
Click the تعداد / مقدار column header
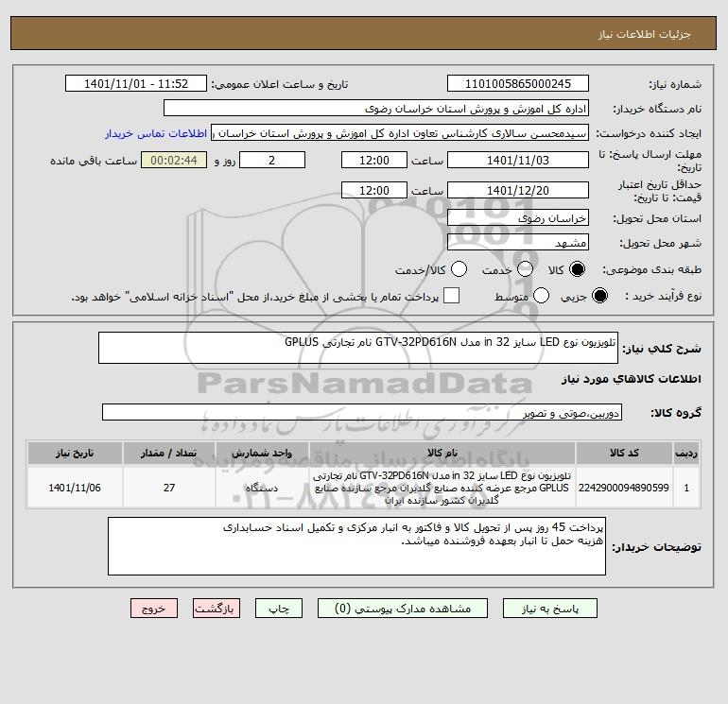(169, 454)
